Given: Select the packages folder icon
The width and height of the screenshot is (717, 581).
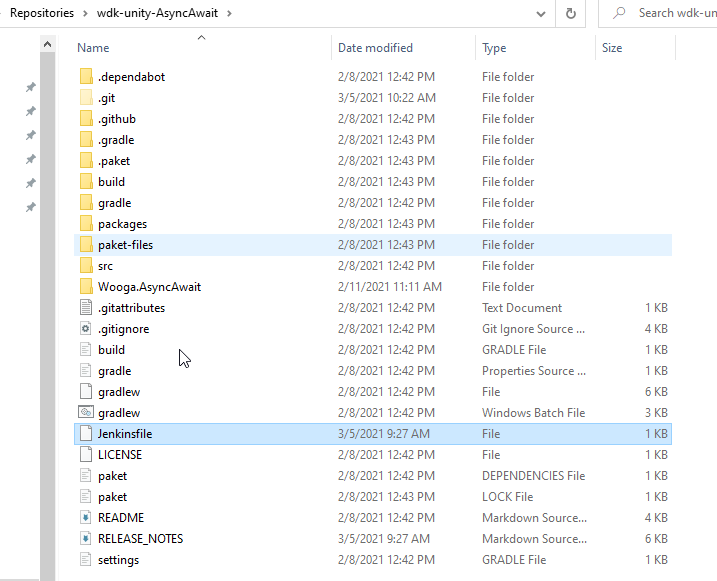Looking at the screenshot, I should [86, 224].
